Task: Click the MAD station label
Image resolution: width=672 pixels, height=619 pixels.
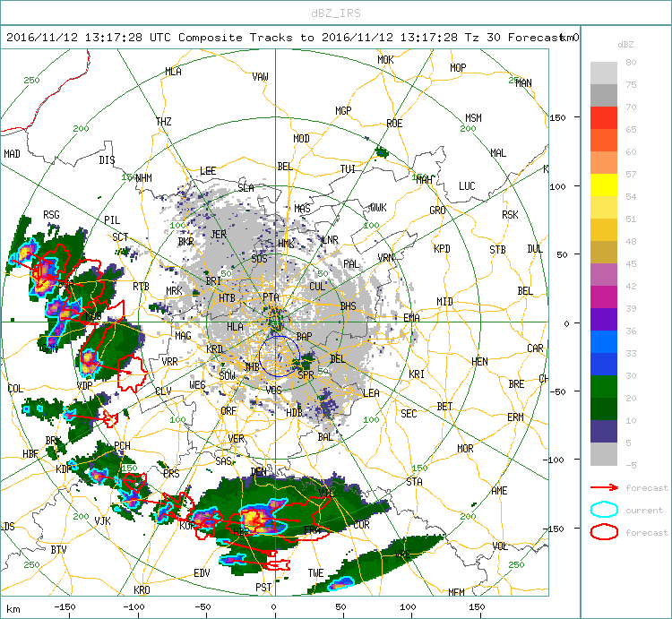Action: [x=12, y=154]
